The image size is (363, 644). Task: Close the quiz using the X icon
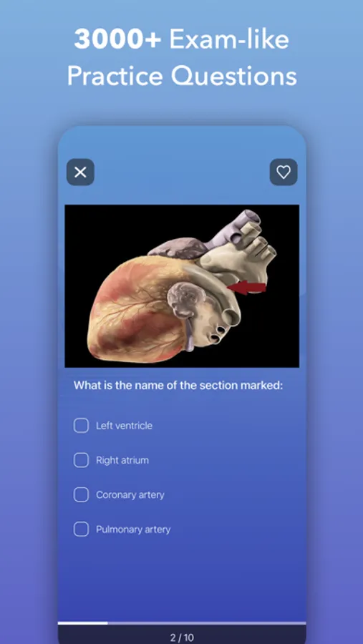[x=81, y=172]
